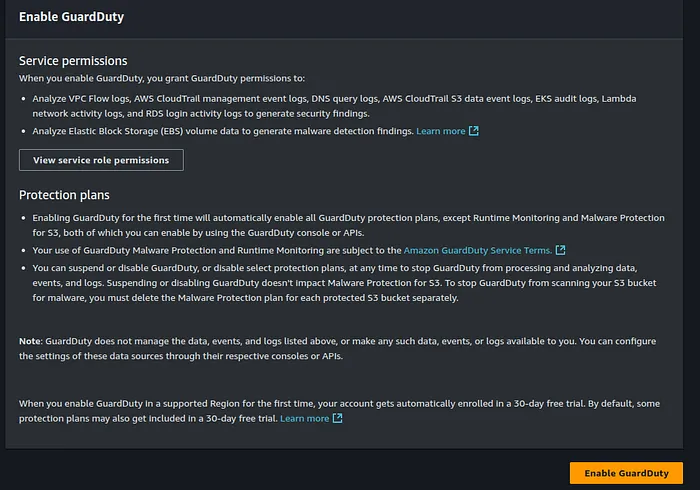
Task: Click the bullet mentioning Runtime Monitoring exceptions
Action: click(x=348, y=225)
